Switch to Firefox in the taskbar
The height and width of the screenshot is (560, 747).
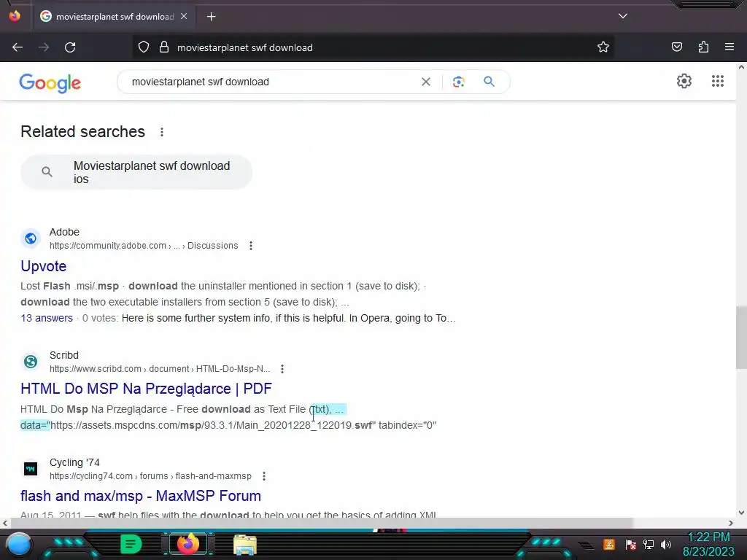point(187,544)
